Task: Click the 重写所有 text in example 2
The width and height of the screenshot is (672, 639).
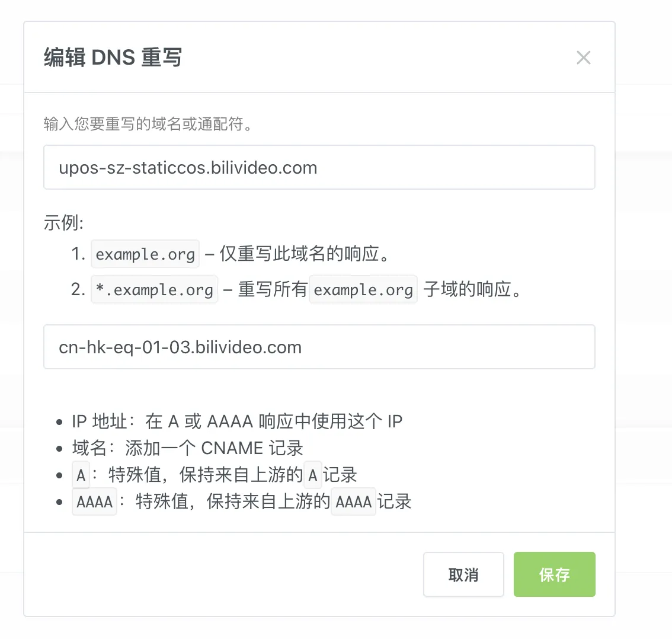Action: (273, 290)
